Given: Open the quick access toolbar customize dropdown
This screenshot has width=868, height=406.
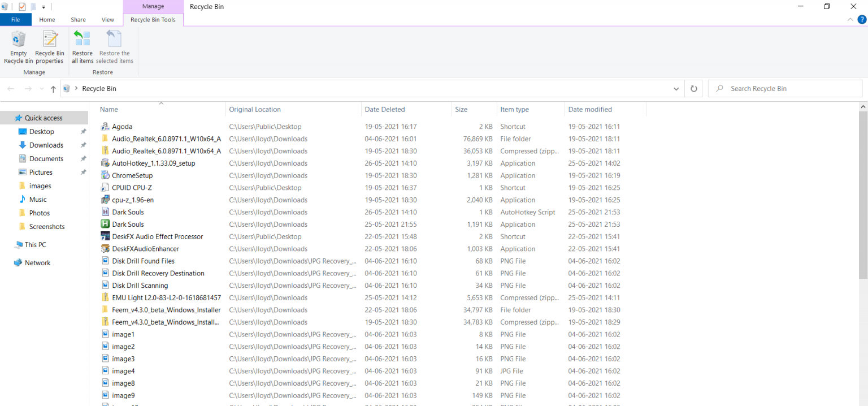Looking at the screenshot, I should [x=44, y=7].
